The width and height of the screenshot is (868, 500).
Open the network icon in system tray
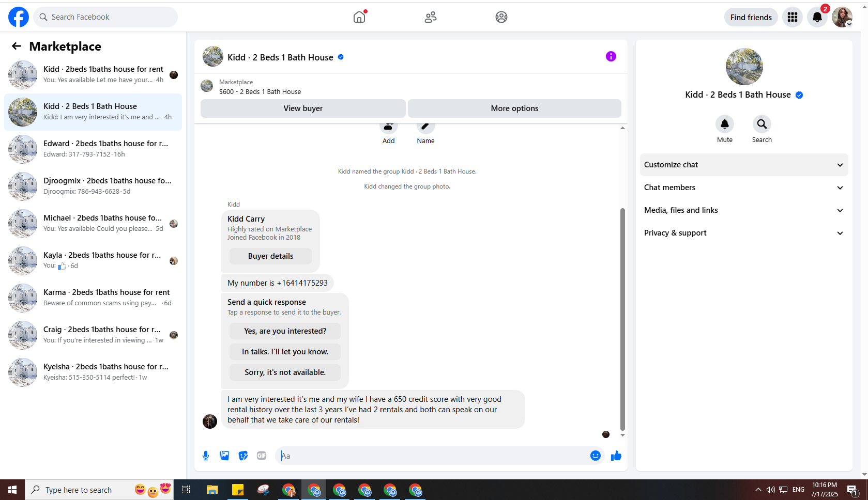point(783,490)
